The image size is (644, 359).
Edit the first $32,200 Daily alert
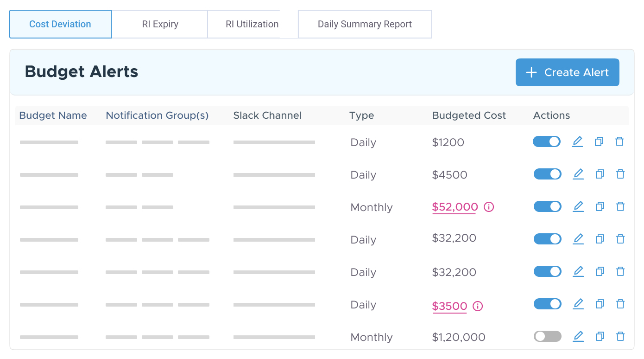click(577, 239)
